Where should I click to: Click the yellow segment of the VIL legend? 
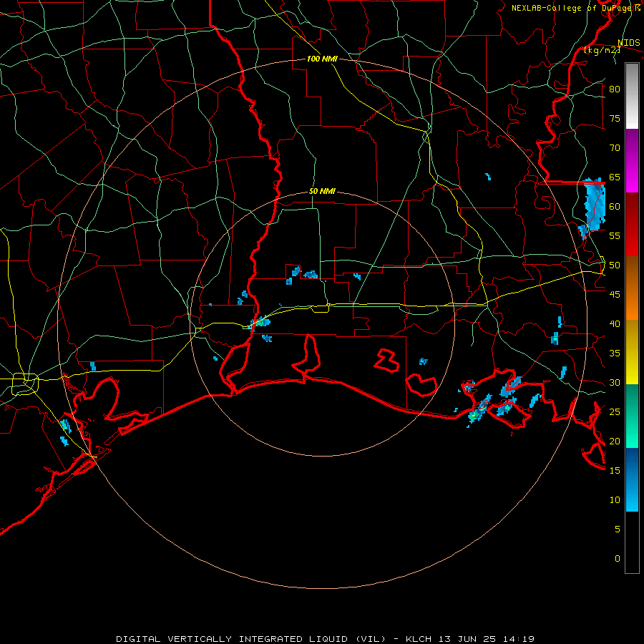[x=632, y=352]
